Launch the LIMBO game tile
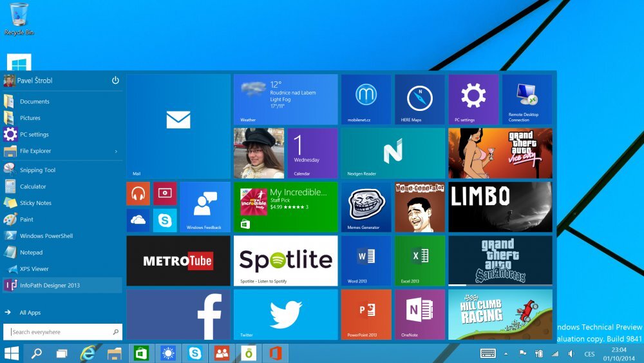644x363 pixels. coord(500,207)
